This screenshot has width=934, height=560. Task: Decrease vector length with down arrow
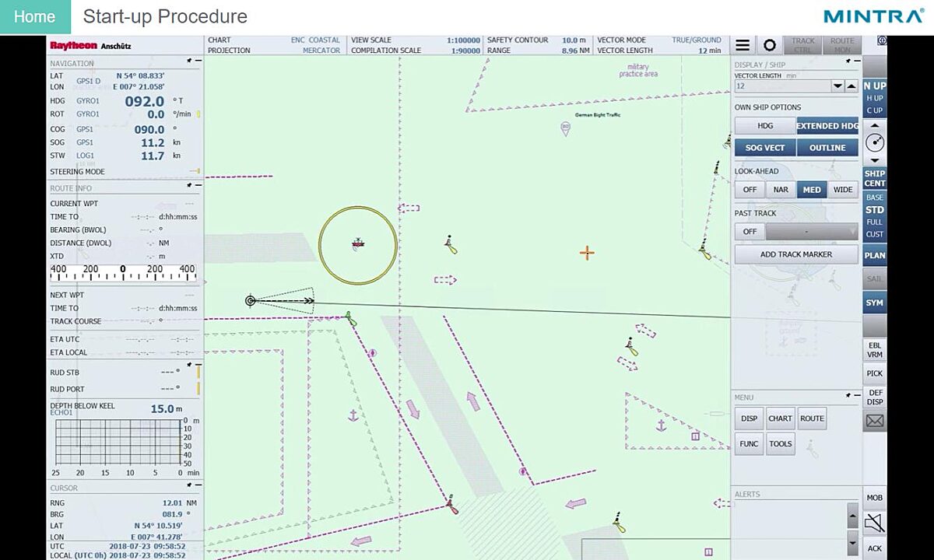(837, 86)
